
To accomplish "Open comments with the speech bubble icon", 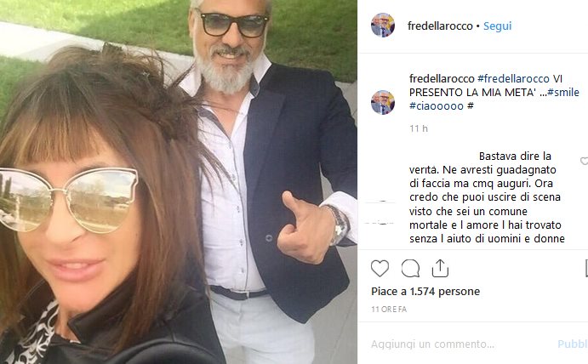I will click(x=410, y=269).
